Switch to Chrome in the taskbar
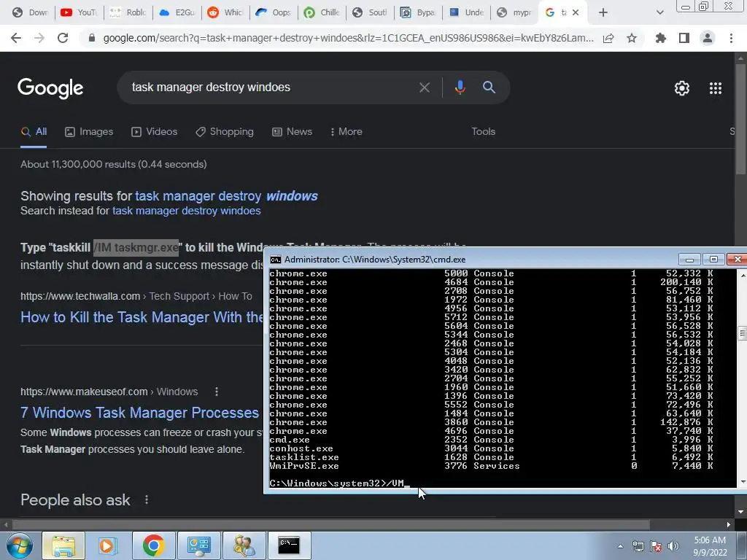The height and width of the screenshot is (560, 747). tap(153, 545)
